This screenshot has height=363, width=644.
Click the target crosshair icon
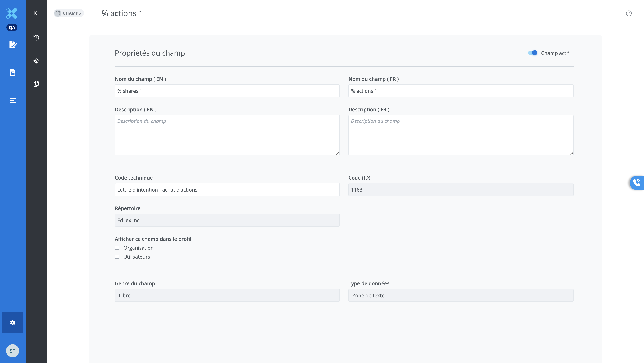point(36,61)
